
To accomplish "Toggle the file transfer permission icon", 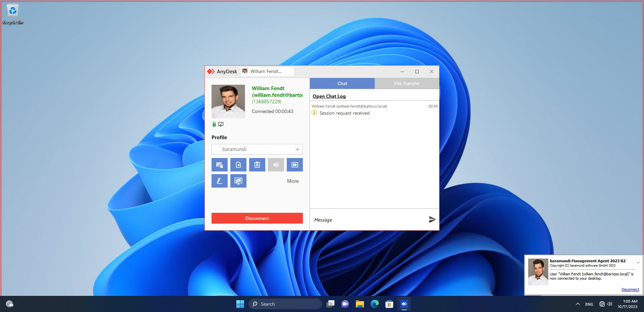I will click(238, 165).
